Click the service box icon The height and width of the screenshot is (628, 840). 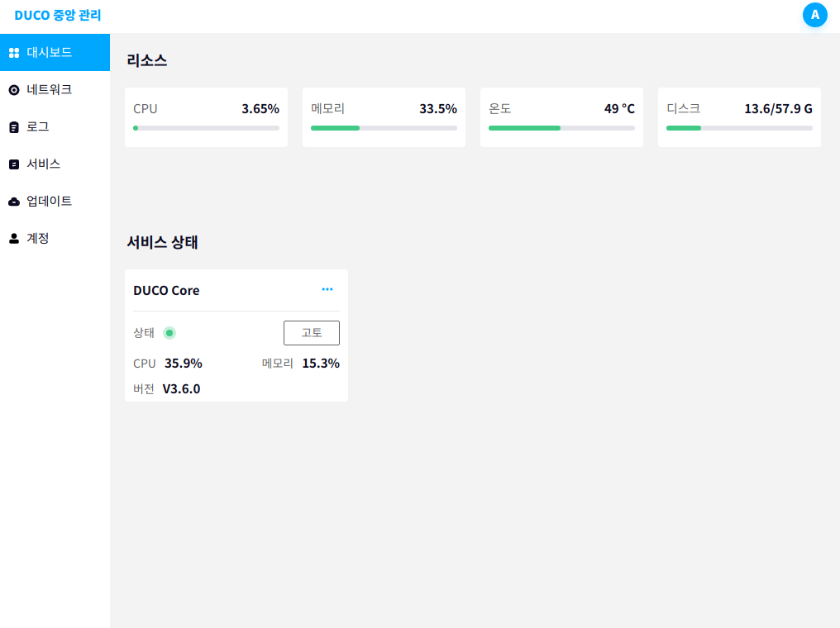point(14,164)
